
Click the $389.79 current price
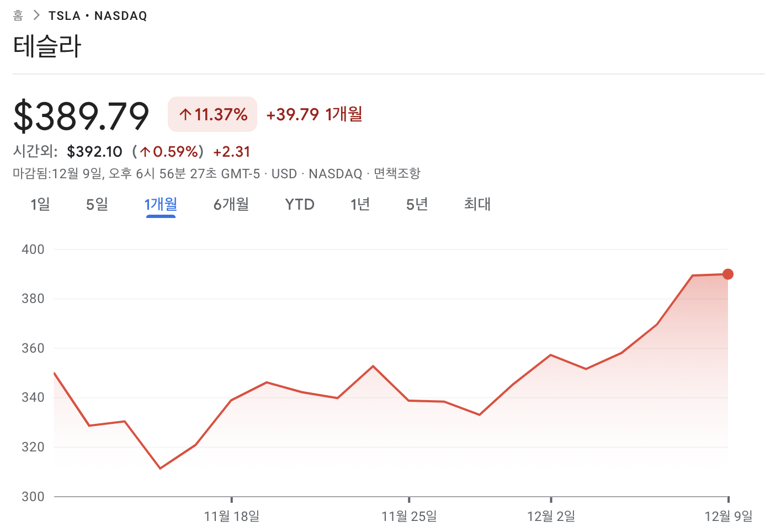coord(81,115)
